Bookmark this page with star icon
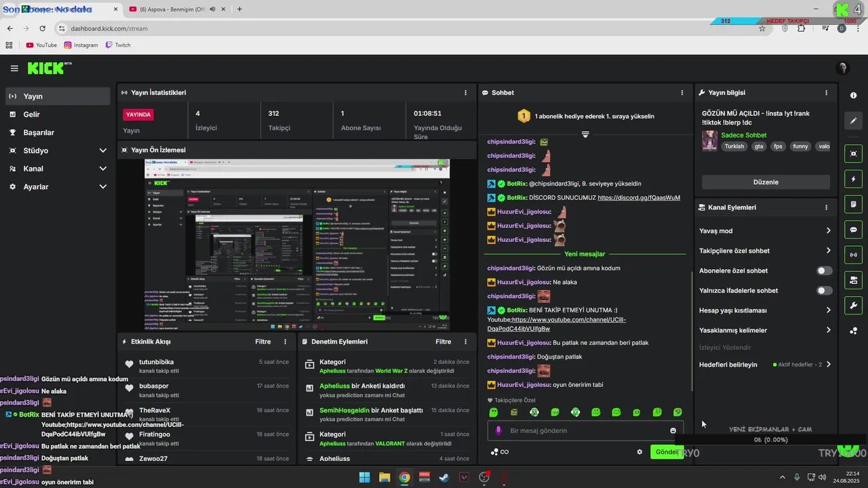The width and height of the screenshot is (868, 488). (x=762, y=28)
